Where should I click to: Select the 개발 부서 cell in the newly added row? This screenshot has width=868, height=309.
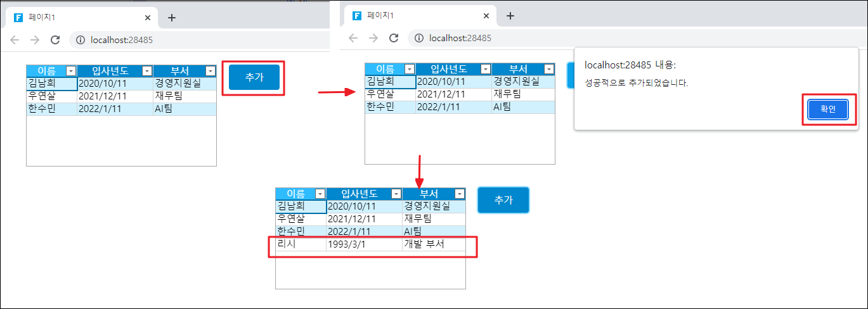click(x=434, y=244)
